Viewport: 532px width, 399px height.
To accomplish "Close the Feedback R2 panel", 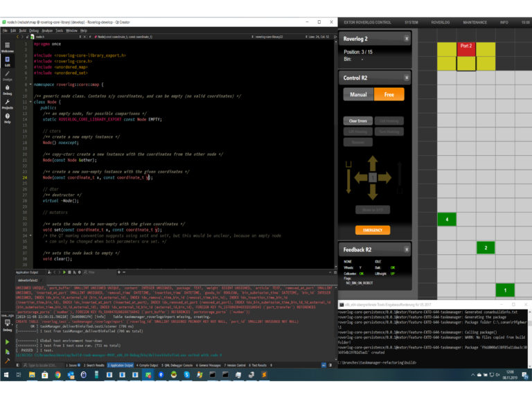I will click(x=406, y=249).
